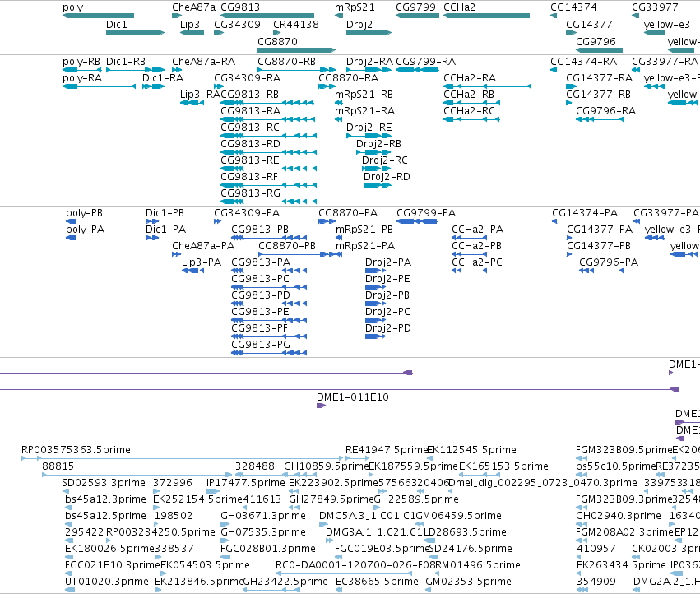This screenshot has height=594, width=700.
Task: Click the CheA87a-RA transcript label
Action: pos(203,62)
